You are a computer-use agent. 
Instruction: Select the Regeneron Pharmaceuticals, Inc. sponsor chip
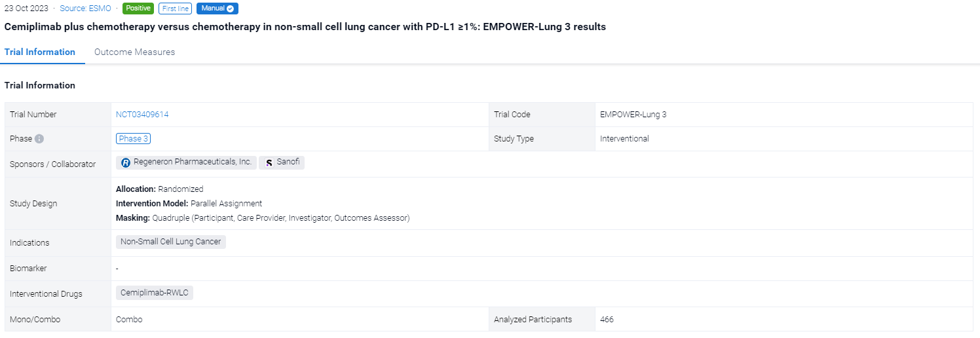187,162
